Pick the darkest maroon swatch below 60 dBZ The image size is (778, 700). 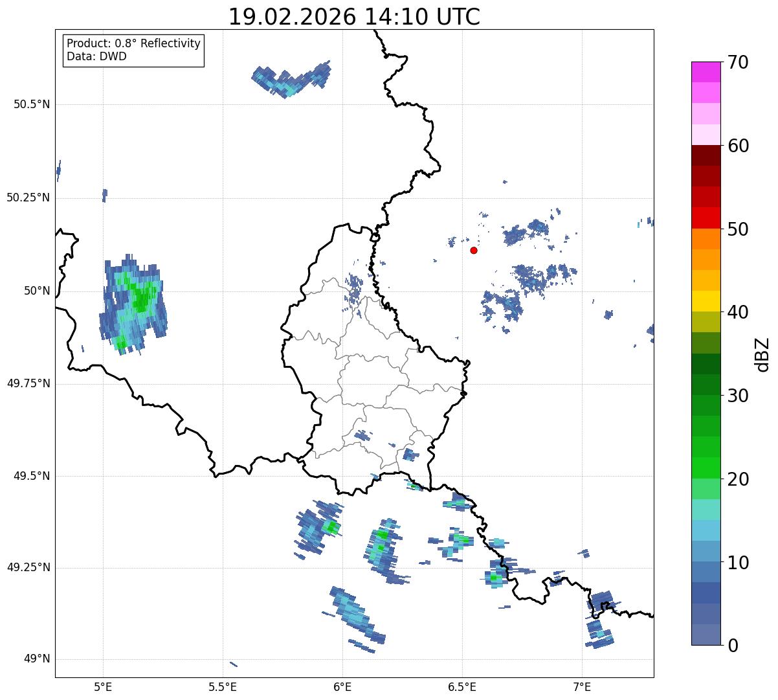click(706, 155)
